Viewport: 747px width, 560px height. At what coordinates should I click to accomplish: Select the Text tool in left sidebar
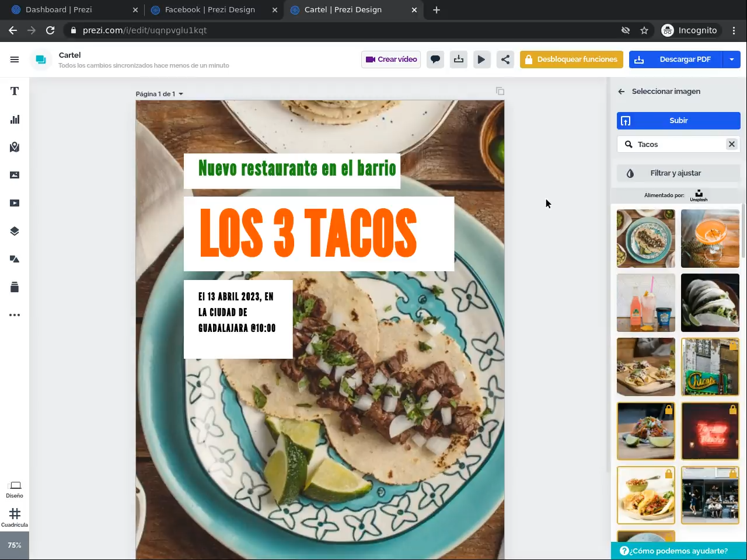coord(15,91)
